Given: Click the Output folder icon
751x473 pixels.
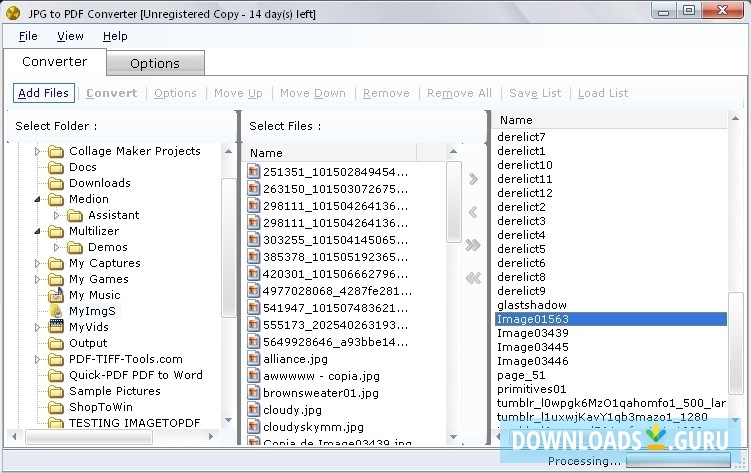Looking at the screenshot, I should [x=56, y=343].
